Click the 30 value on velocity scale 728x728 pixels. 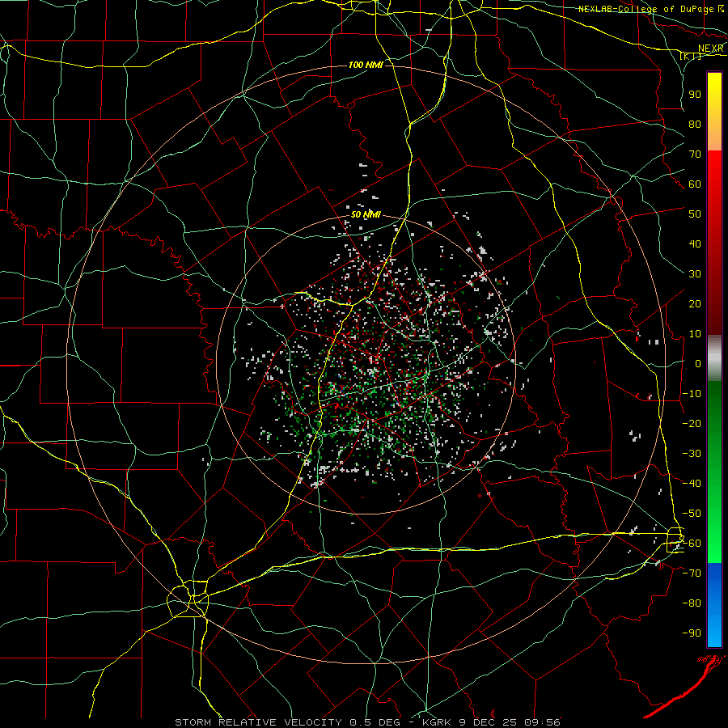tap(695, 274)
